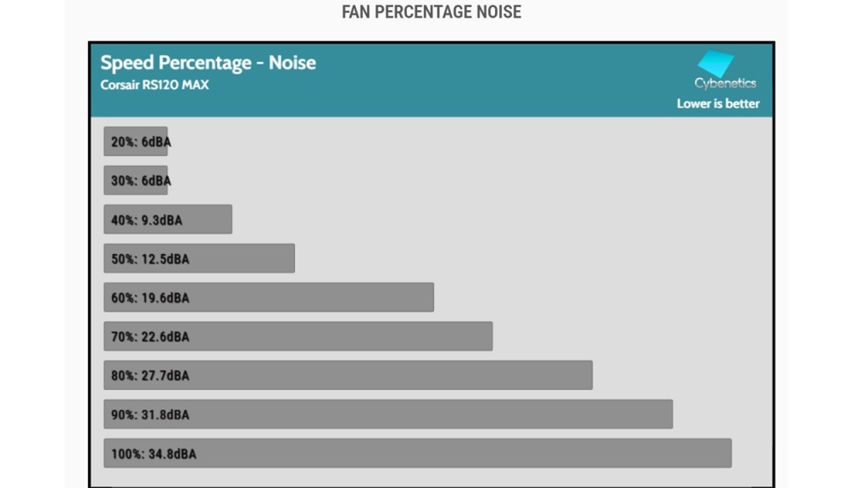Click the '60%: 19.6dBA' label text

click(x=150, y=298)
